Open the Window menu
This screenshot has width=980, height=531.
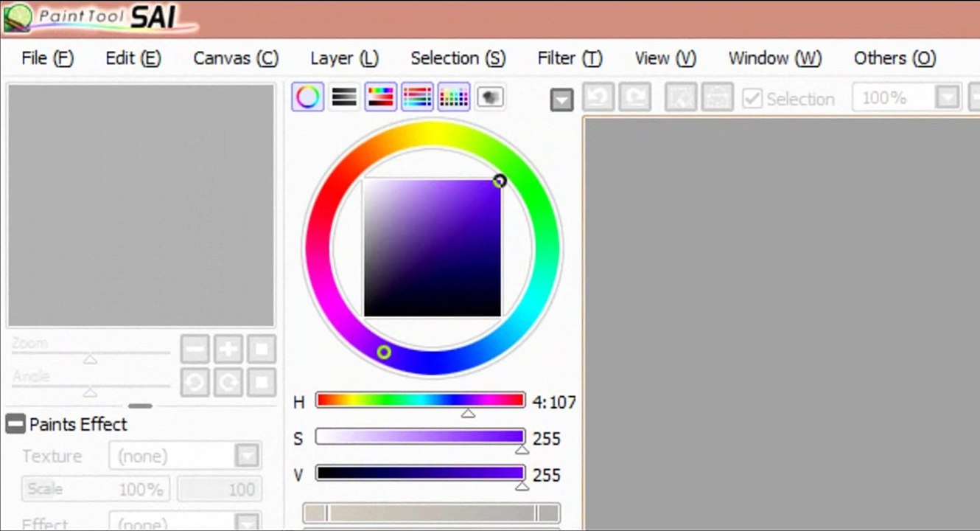(x=775, y=58)
